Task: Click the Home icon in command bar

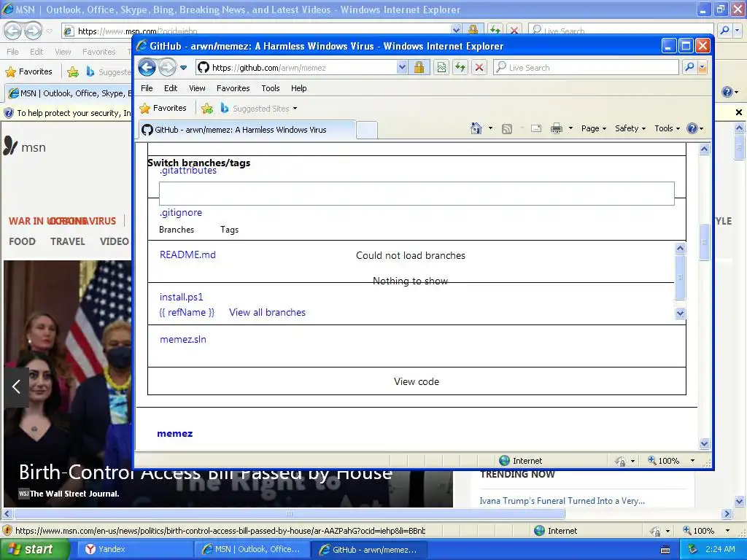Action: pos(476,128)
